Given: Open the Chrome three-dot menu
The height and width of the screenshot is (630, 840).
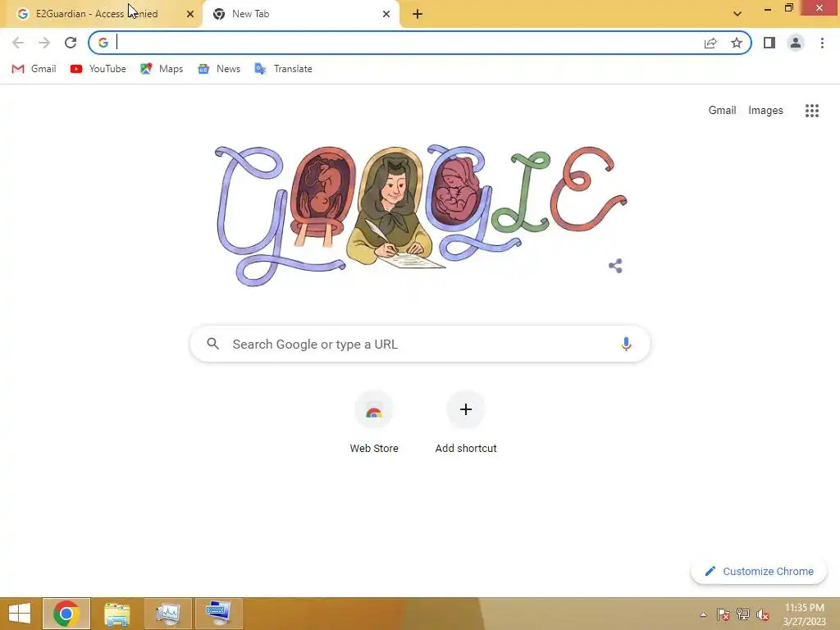Looking at the screenshot, I should pyautogui.click(x=822, y=43).
